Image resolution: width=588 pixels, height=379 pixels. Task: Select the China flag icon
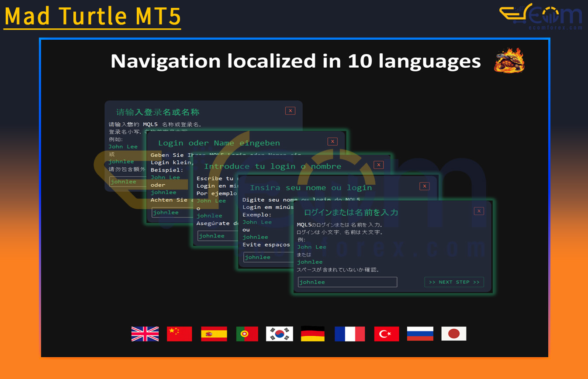pyautogui.click(x=179, y=334)
